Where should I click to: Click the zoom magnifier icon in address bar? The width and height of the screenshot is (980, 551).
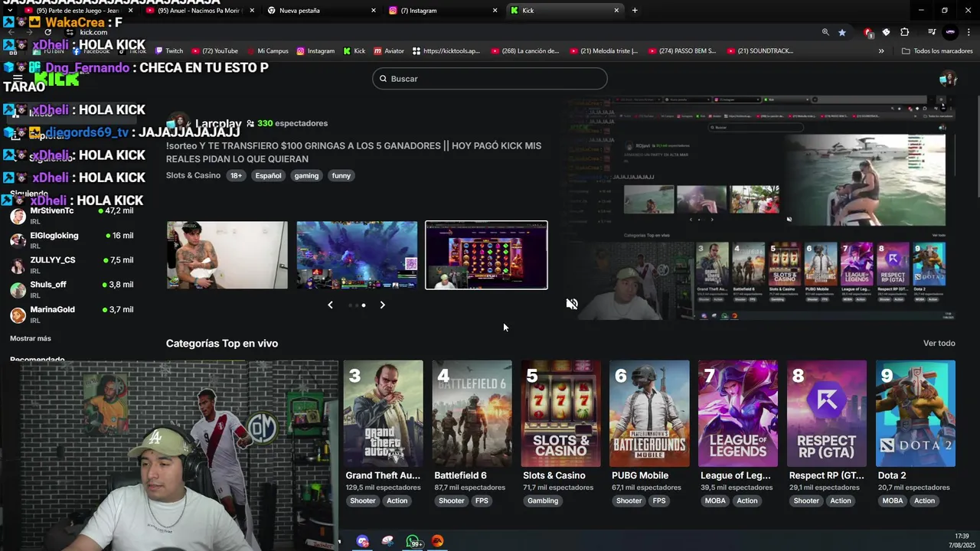[x=825, y=32]
